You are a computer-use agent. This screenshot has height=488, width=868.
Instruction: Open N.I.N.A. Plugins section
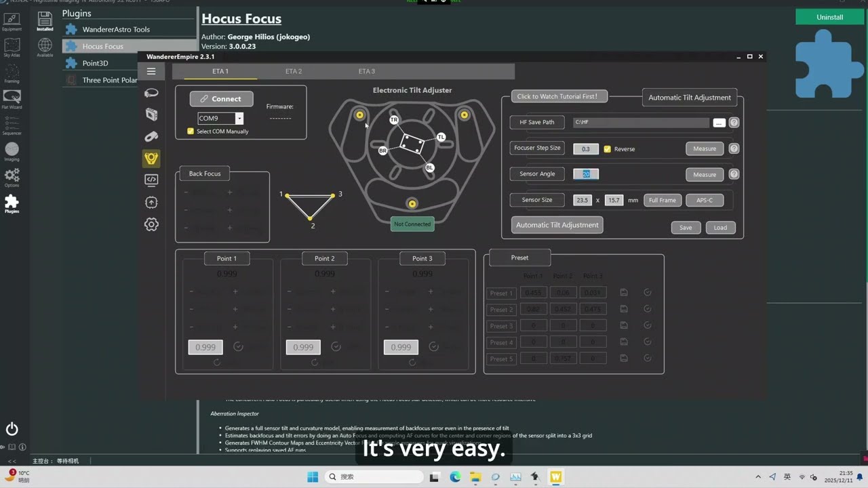(x=12, y=203)
